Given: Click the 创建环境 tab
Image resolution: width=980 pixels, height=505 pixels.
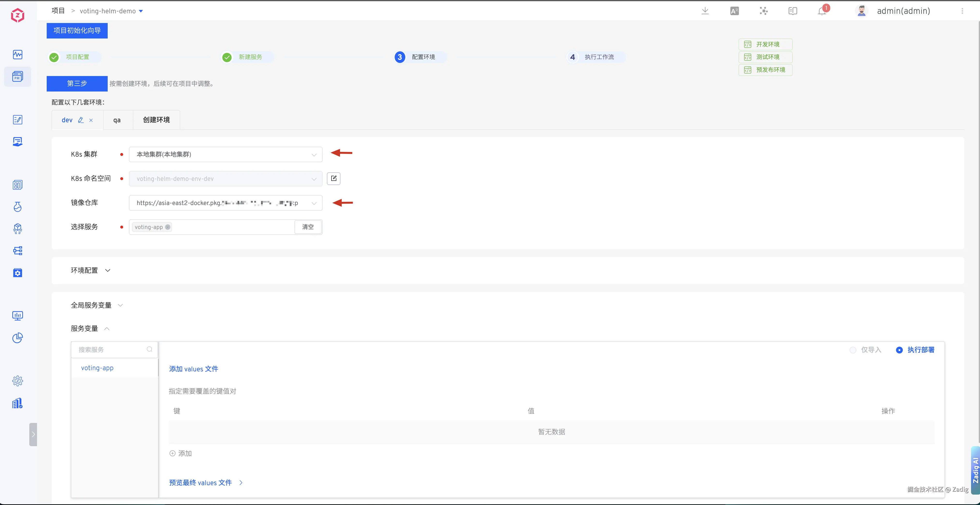Looking at the screenshot, I should tap(156, 120).
